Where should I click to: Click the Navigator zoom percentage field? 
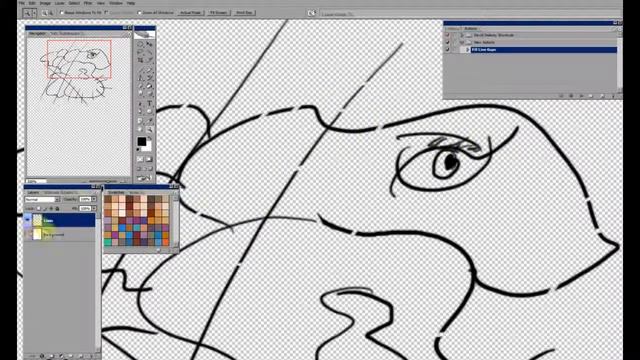pyautogui.click(x=36, y=181)
